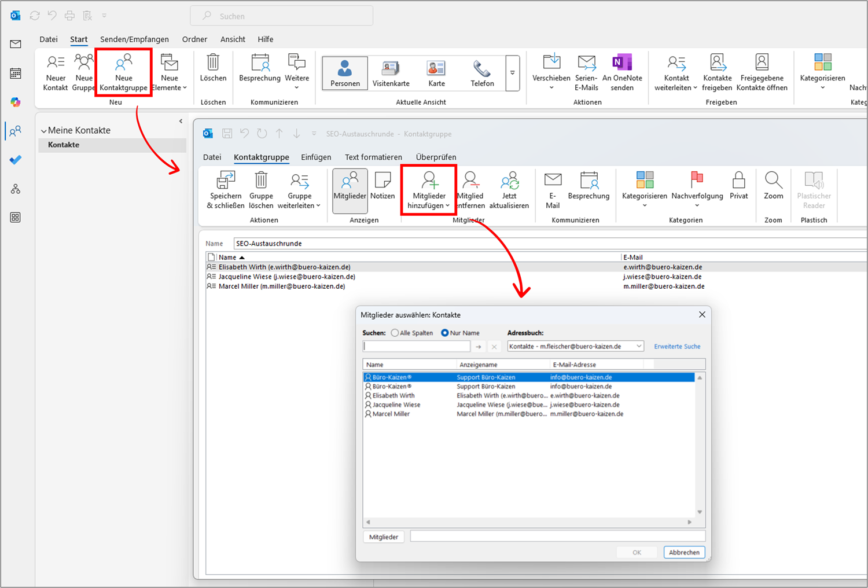Image resolution: width=868 pixels, height=588 pixels.
Task: Select the Alle Spalten radio button
Action: 395,333
